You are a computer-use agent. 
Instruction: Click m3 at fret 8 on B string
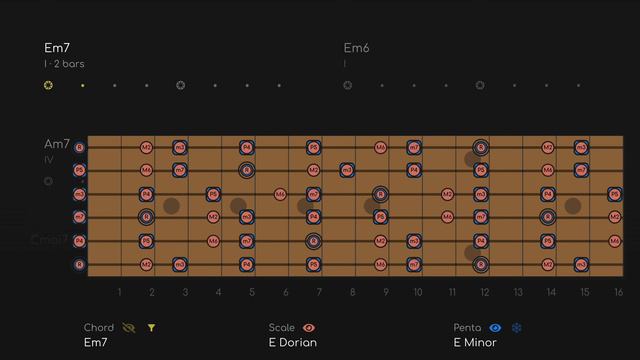[347, 170]
